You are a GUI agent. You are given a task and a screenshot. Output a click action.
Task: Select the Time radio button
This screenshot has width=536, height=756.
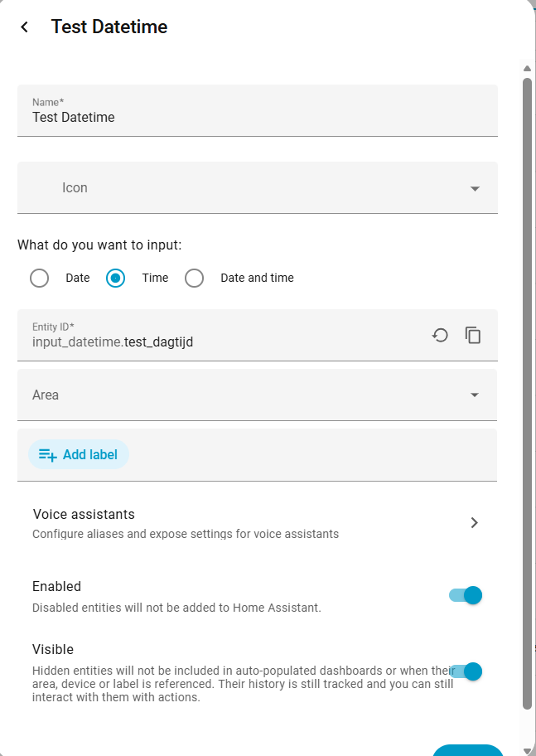(116, 278)
